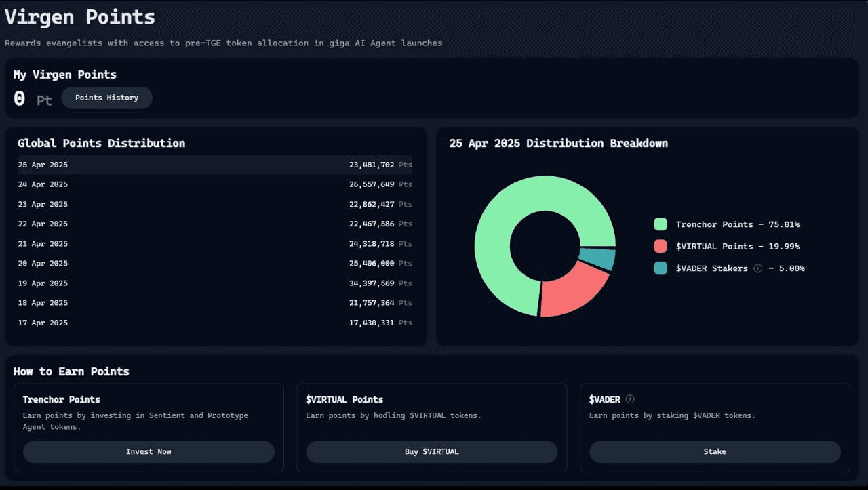Image resolution: width=868 pixels, height=490 pixels.
Task: Click the 22,862,427 points value
Action: point(372,204)
